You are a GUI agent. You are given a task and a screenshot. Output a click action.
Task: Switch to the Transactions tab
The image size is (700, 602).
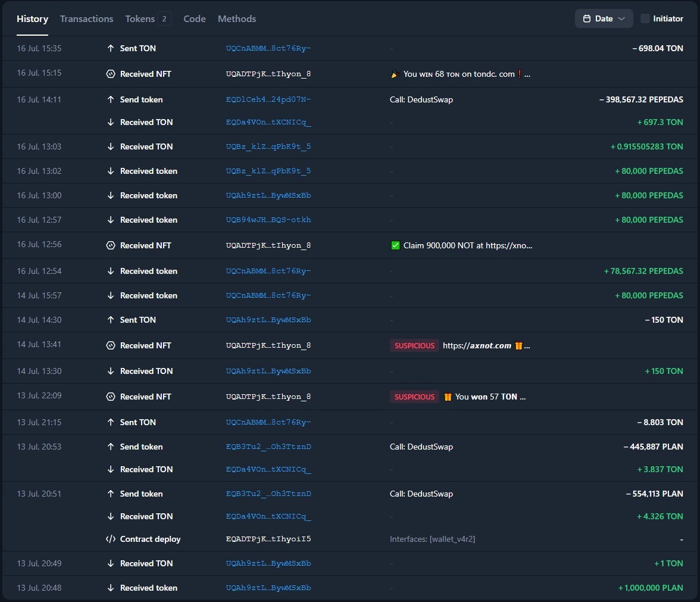pyautogui.click(x=87, y=19)
